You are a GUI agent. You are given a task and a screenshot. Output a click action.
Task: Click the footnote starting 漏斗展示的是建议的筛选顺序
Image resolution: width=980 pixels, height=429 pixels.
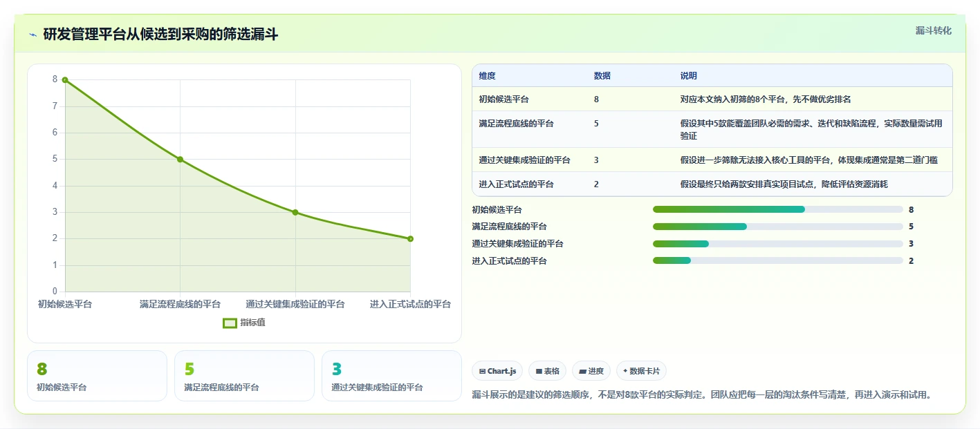tap(702, 395)
